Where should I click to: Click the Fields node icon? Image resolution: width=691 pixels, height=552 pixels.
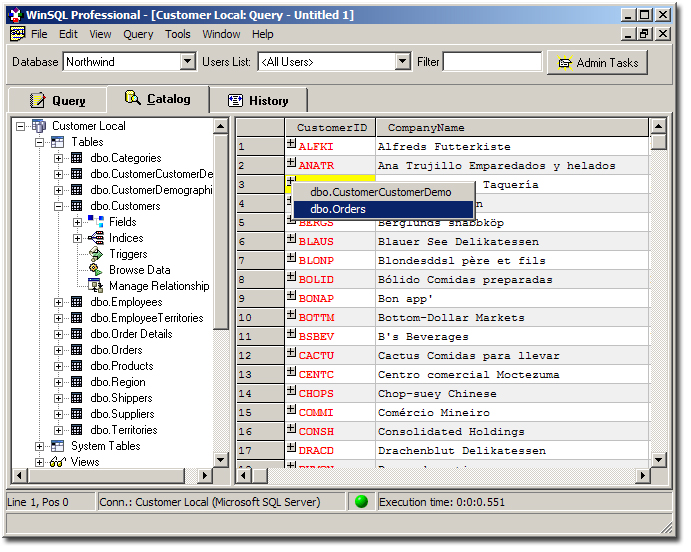click(96, 222)
